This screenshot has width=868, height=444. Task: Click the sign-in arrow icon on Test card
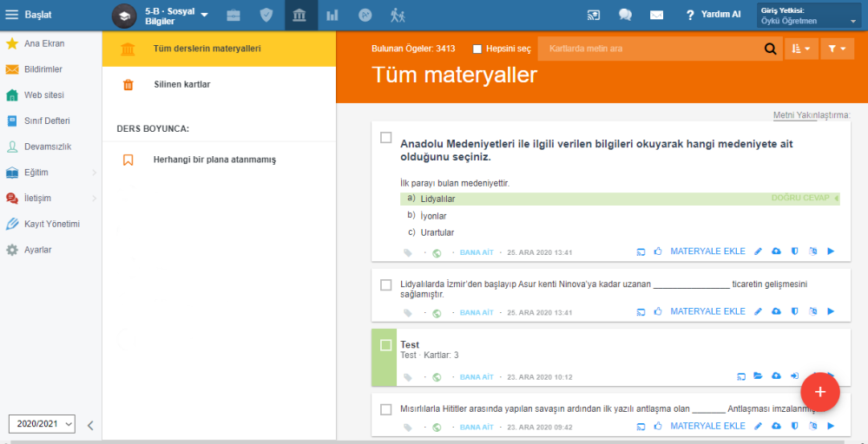794,376
